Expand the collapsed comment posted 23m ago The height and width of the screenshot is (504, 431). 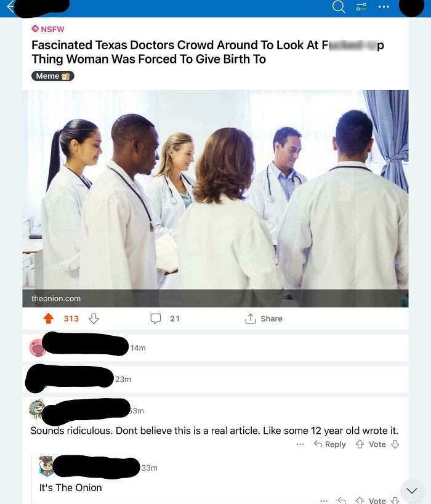pyautogui.click(x=216, y=380)
